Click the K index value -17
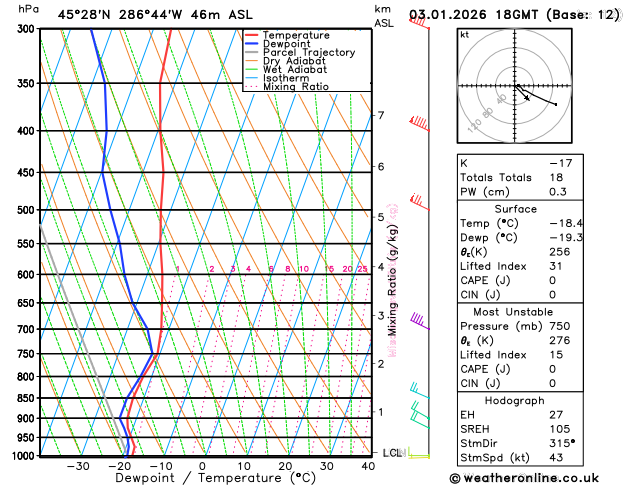This screenshot has width=629, height=486. pyautogui.click(x=560, y=163)
